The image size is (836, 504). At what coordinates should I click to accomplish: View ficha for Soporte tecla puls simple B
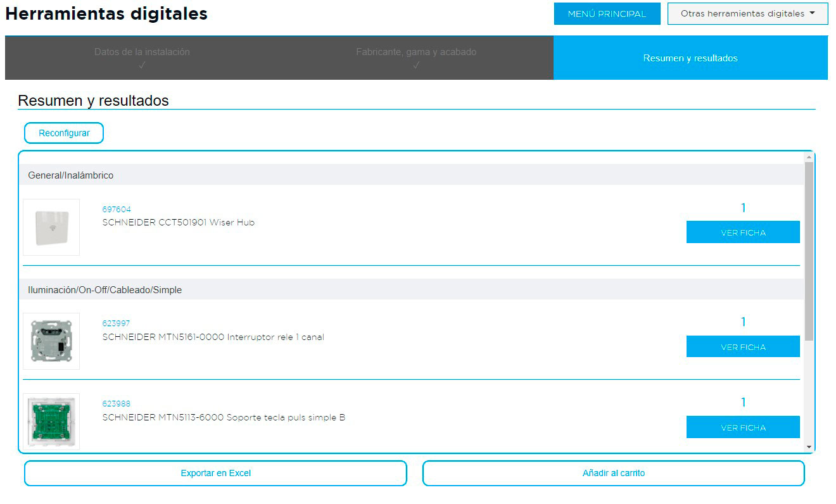743,427
